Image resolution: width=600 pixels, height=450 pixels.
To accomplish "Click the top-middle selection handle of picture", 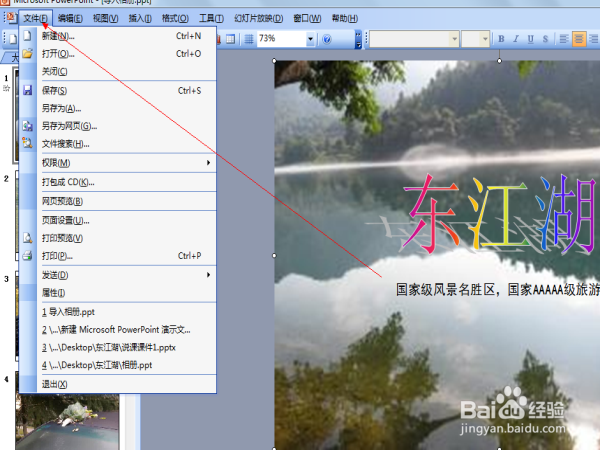I will coord(499,60).
